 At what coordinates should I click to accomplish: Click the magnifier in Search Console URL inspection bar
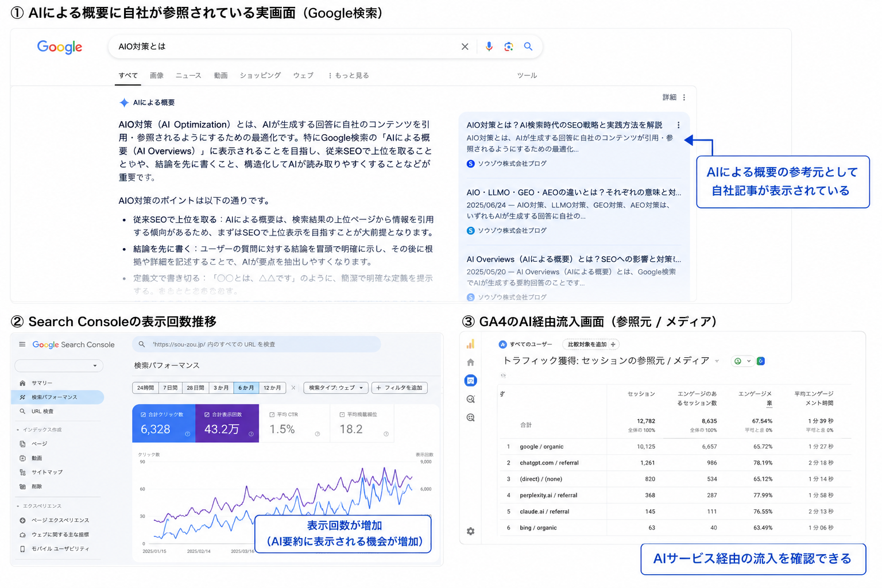tap(142, 345)
